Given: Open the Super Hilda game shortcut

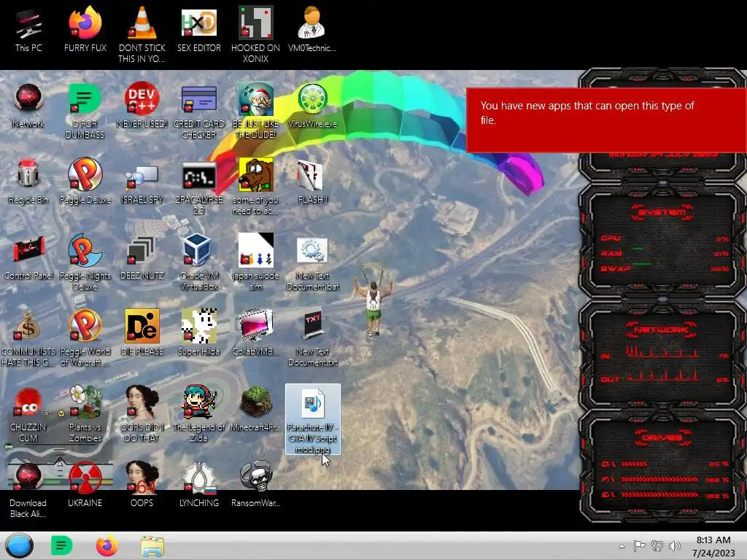Looking at the screenshot, I should pos(198,332).
